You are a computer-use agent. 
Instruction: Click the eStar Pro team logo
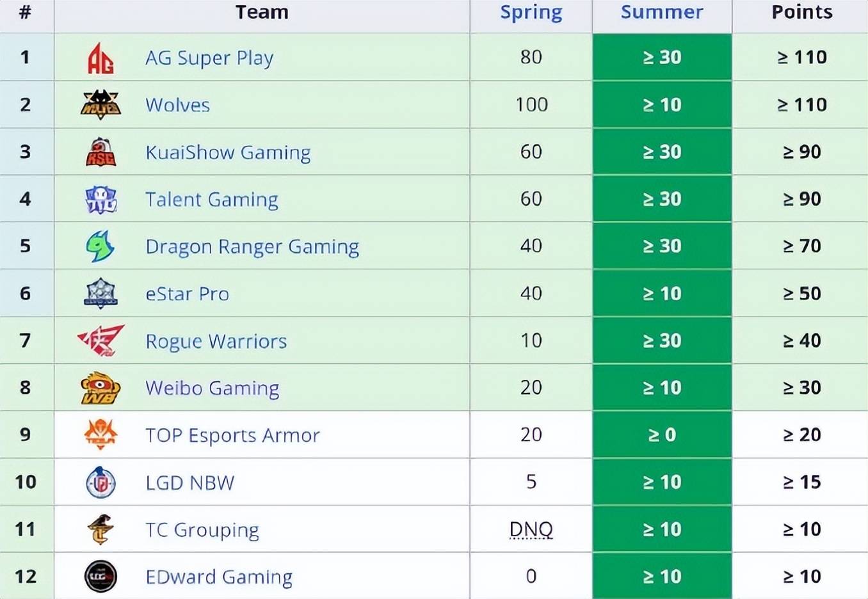100,294
